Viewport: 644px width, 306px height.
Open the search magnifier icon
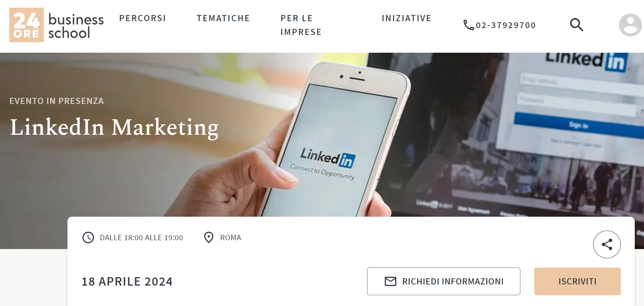(576, 25)
